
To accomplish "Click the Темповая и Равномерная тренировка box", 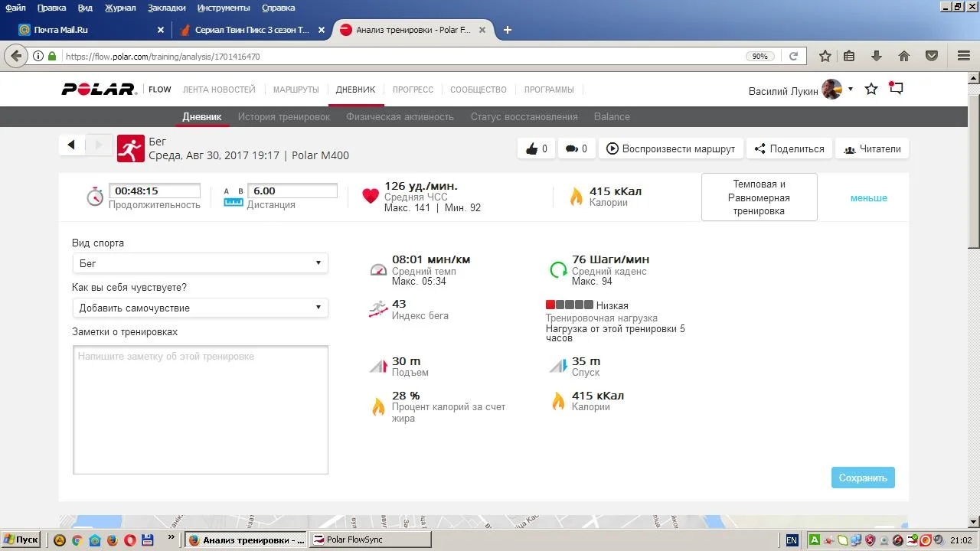I will [x=759, y=197].
